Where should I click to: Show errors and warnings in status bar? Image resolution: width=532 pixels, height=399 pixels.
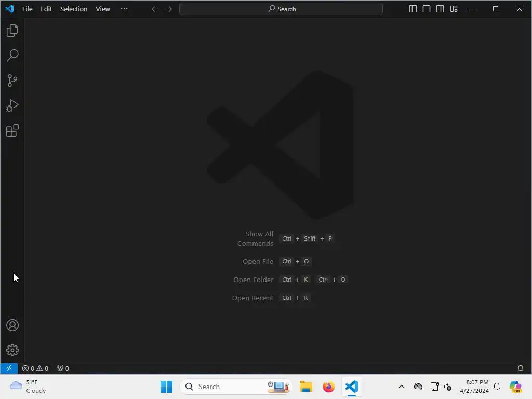[35, 368]
